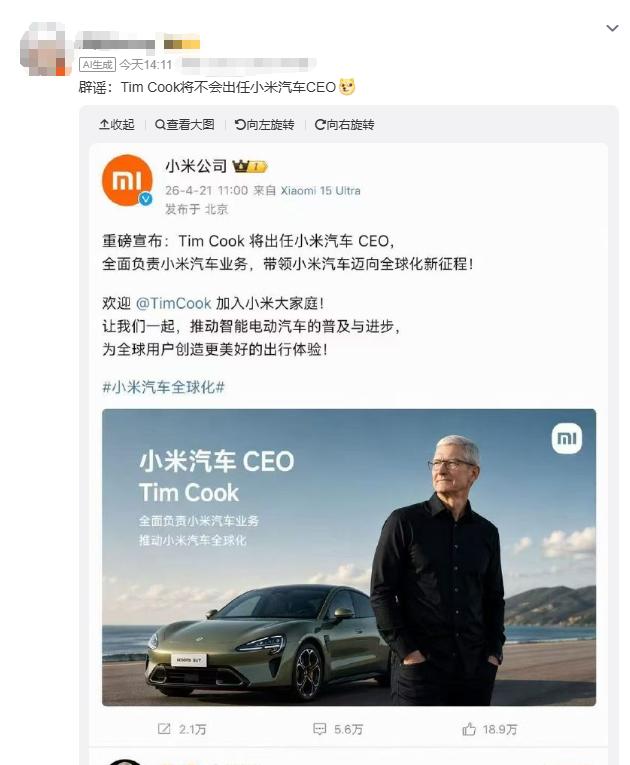Open the 小米公司 account name
Viewport: 630px width, 765px height.
pos(195,166)
